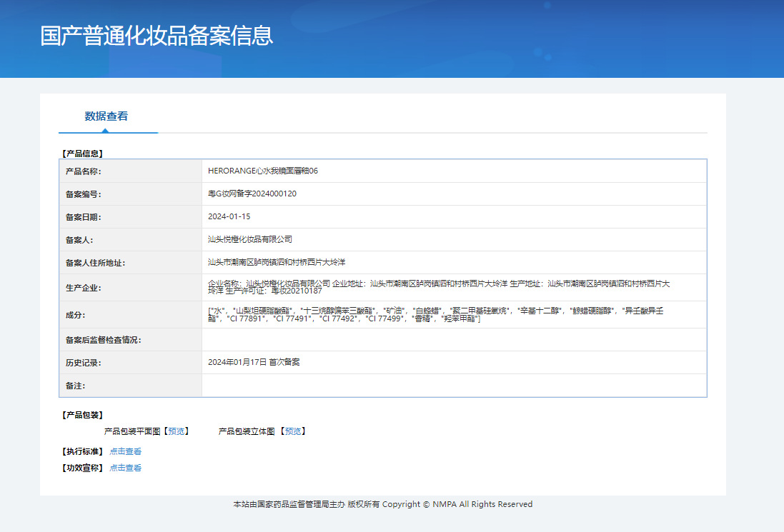
Task: Click the 【功效宣称】 label
Action: (x=82, y=468)
